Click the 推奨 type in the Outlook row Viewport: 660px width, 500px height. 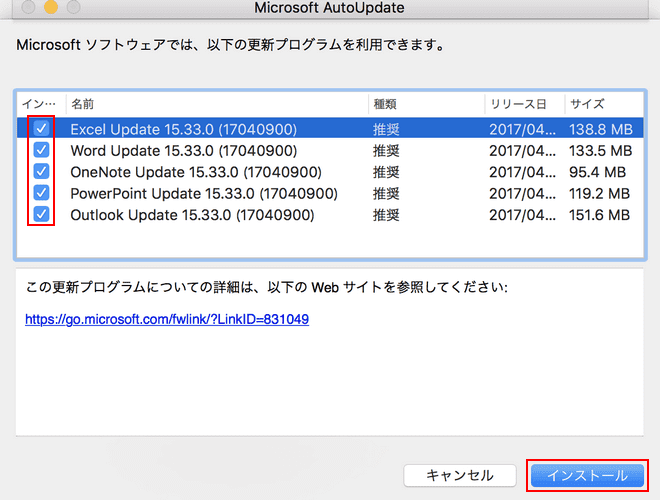386,215
